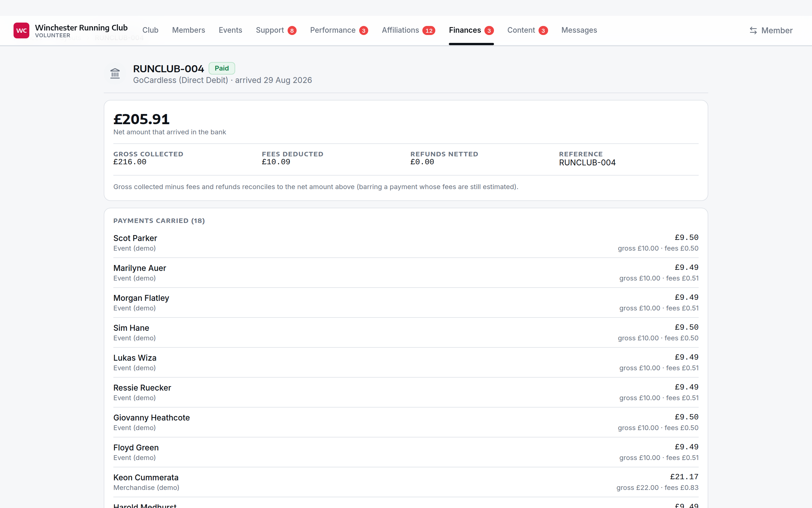The height and width of the screenshot is (508, 812).
Task: Click the Fees deducted £10.09 value
Action: click(x=276, y=162)
